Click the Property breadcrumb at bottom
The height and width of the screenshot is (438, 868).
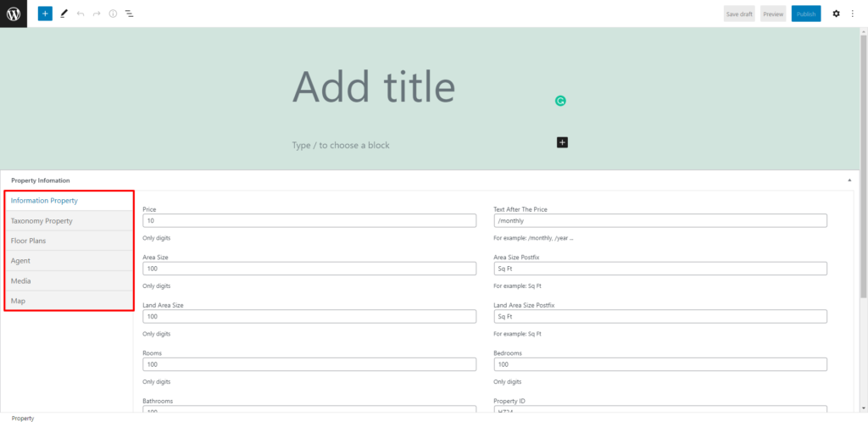tap(23, 419)
